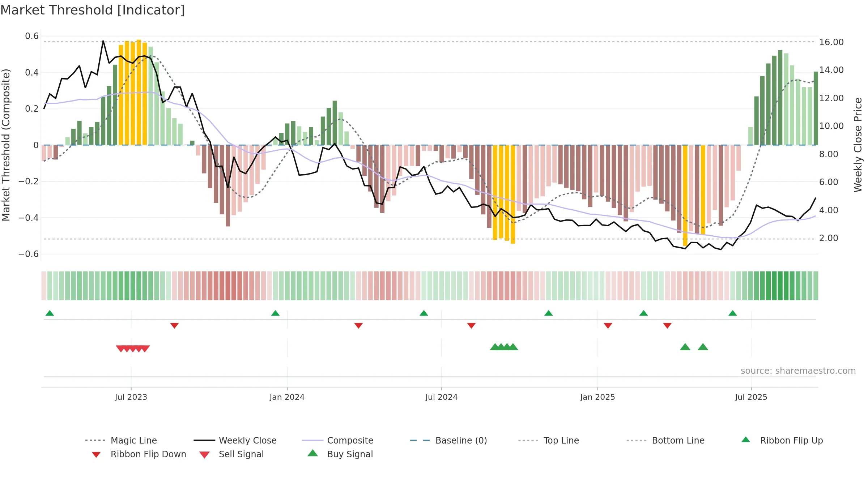Select the ribbon flip up marker just before Jan 2024

click(x=275, y=313)
